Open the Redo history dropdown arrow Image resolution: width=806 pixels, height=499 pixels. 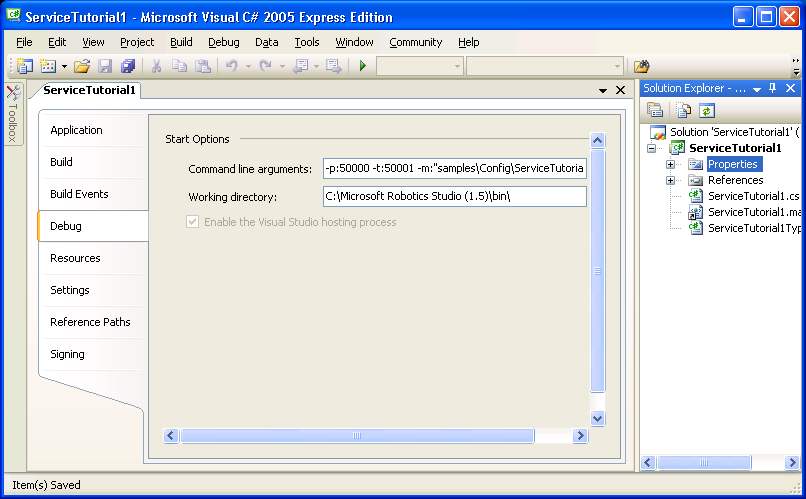pyautogui.click(x=282, y=66)
